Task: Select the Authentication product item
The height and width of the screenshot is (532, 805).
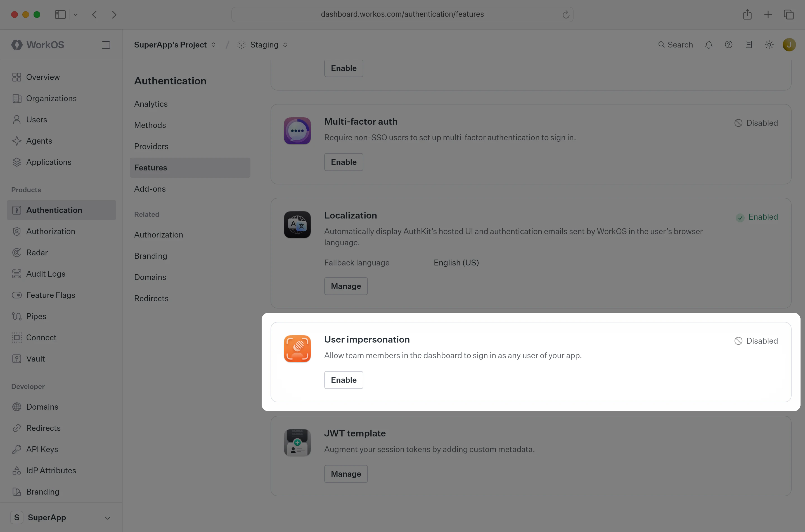Action: click(x=61, y=210)
